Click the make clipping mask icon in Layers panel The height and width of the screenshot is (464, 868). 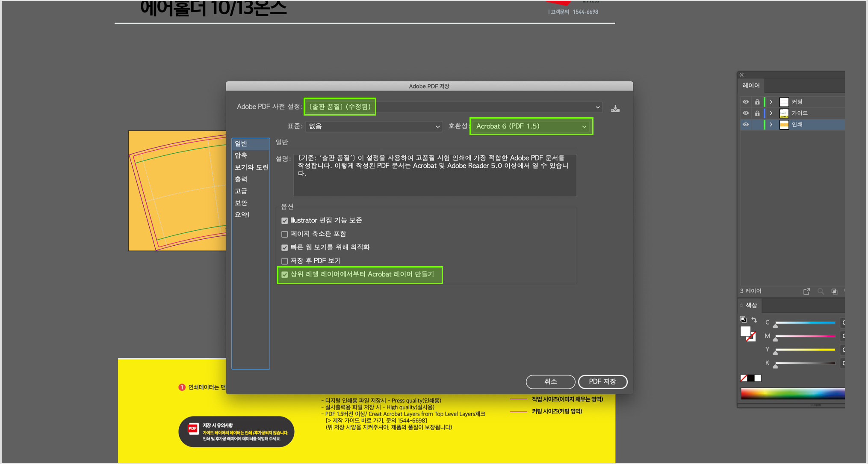tap(834, 291)
